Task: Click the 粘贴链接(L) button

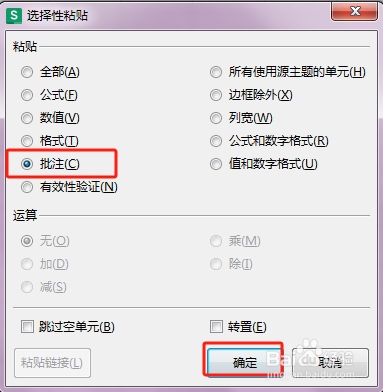Action: coord(52,363)
